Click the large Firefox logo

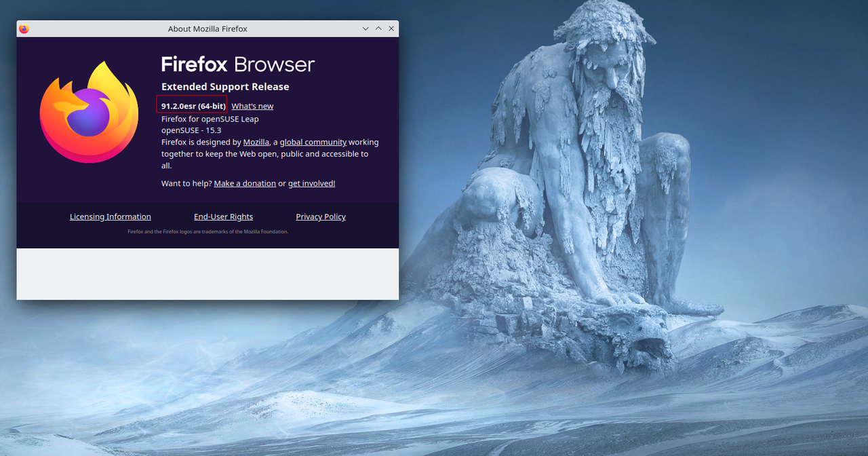tap(89, 112)
